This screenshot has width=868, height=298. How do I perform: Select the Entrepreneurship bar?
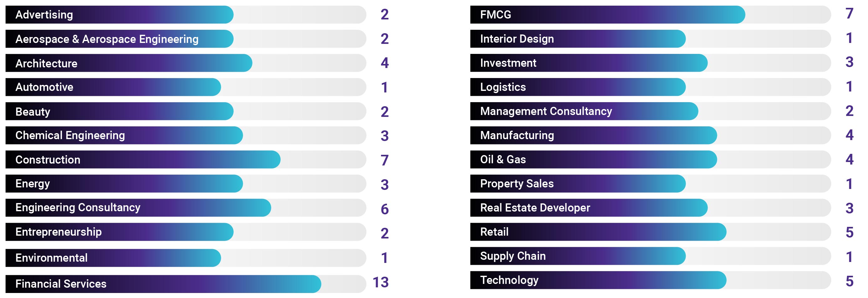[119, 232]
